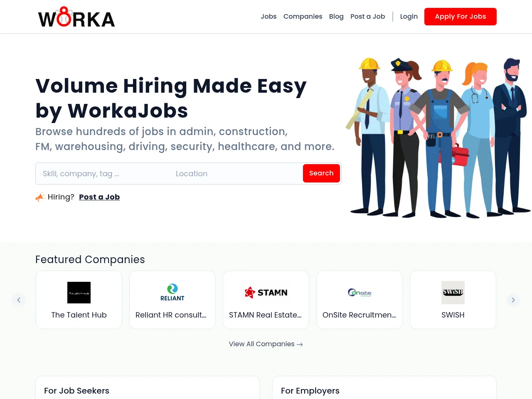Click View All Companies link
Image resolution: width=532 pixels, height=399 pixels.
(266, 344)
